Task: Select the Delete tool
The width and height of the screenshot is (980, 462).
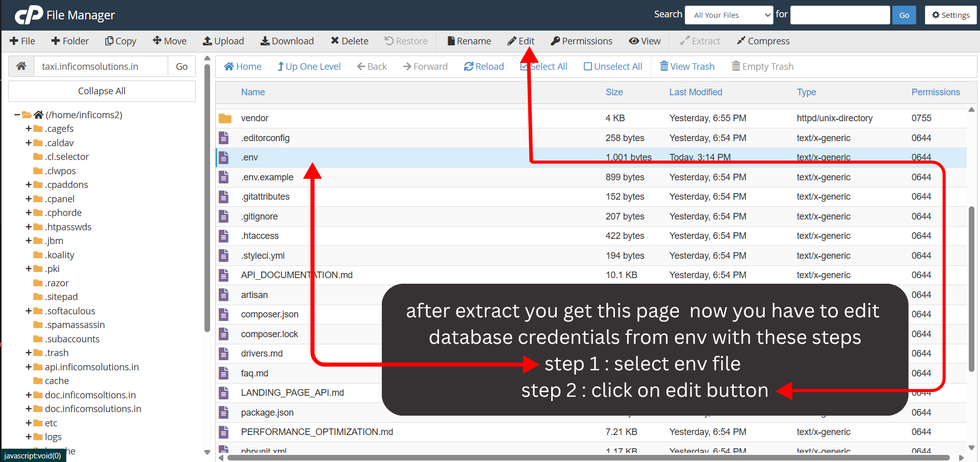Action: tap(349, 41)
